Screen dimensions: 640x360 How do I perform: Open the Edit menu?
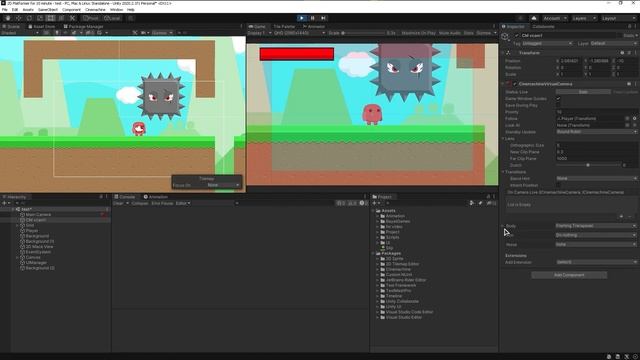(x=15, y=9)
